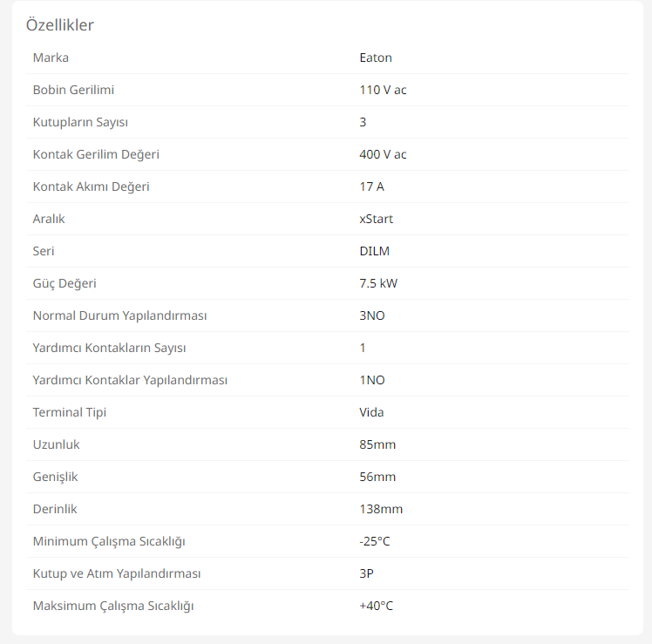The image size is (652, 644).
Task: Select the 3P pole configuration value
Action: point(367,573)
